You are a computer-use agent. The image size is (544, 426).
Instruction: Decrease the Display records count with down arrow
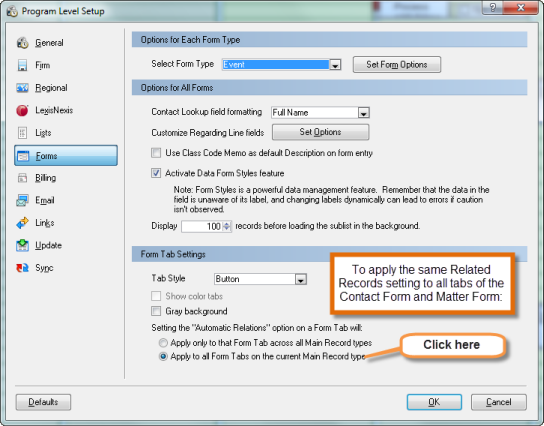227,229
